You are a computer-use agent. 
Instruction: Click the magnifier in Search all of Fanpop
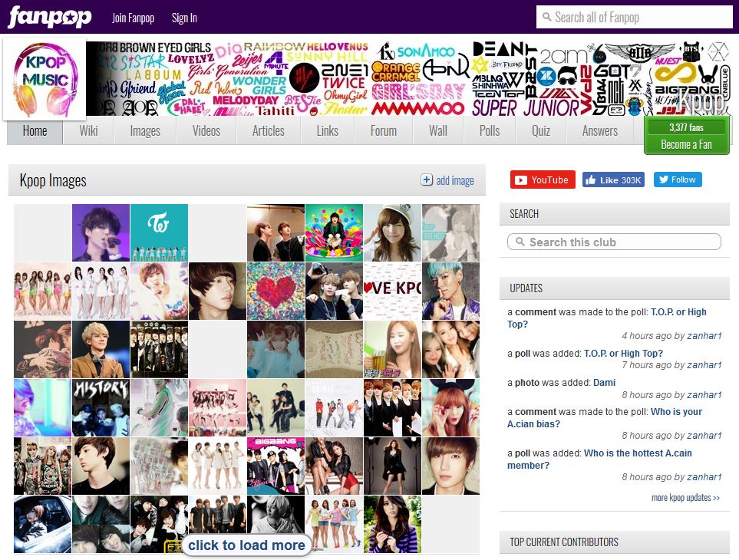(546, 17)
